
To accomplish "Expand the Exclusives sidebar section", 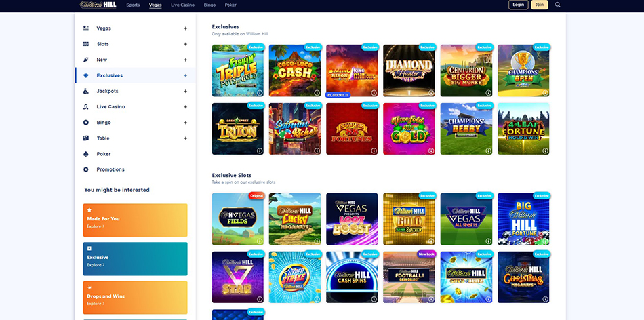I will coord(185,75).
